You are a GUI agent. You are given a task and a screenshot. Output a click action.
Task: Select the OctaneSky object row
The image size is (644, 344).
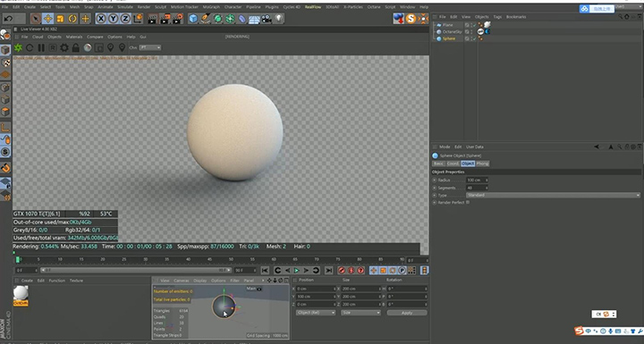(452, 31)
